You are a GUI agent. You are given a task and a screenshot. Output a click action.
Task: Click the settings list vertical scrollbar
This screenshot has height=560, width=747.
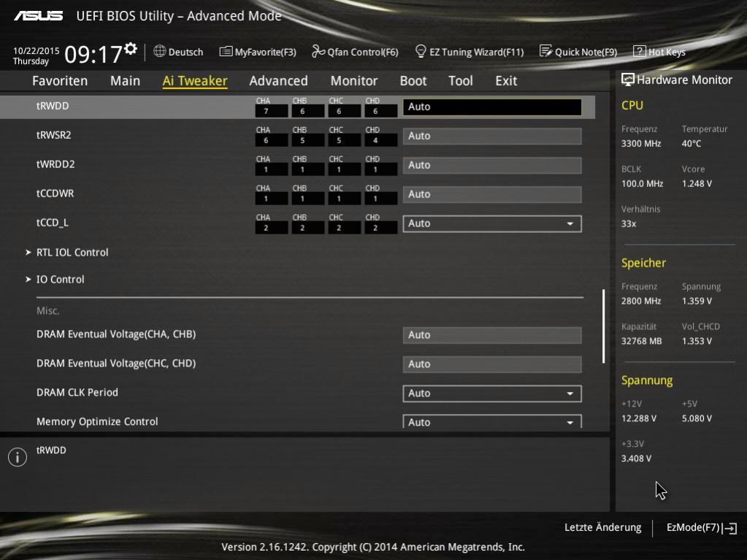604,326
